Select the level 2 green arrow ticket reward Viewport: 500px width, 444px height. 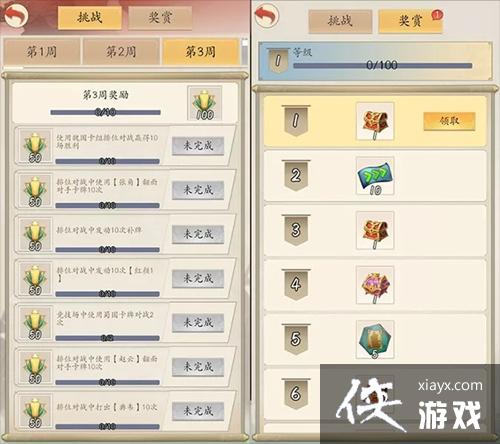pyautogui.click(x=375, y=176)
